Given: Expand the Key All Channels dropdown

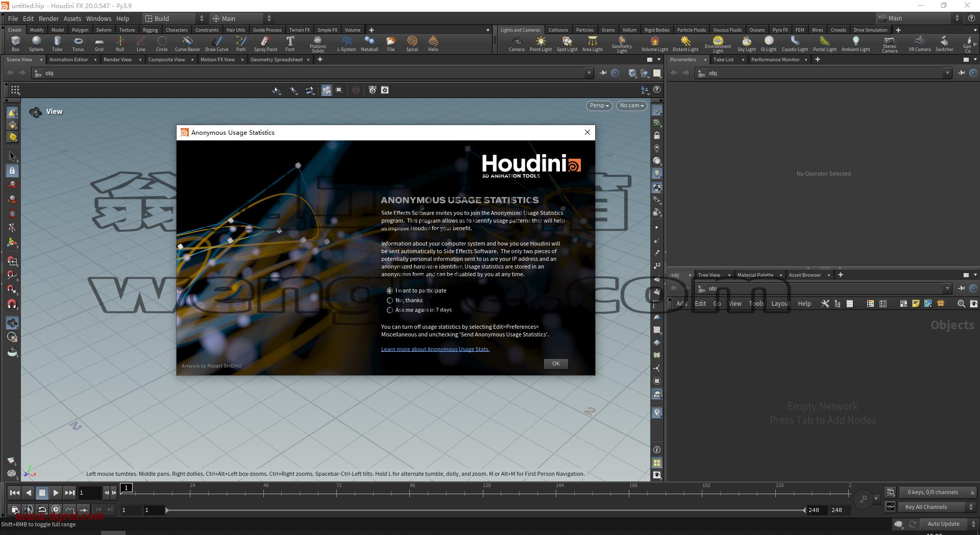Looking at the screenshot, I should (x=937, y=507).
